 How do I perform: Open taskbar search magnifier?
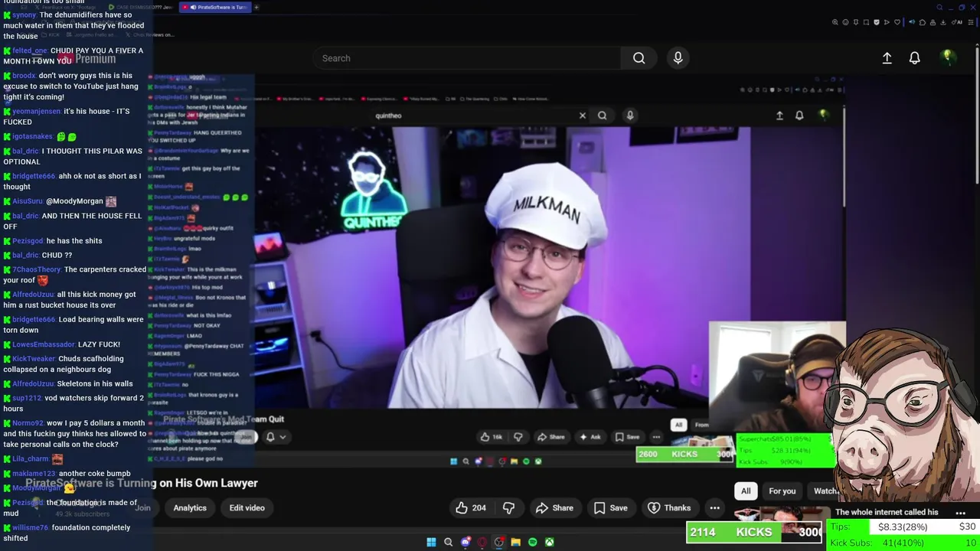tap(448, 542)
